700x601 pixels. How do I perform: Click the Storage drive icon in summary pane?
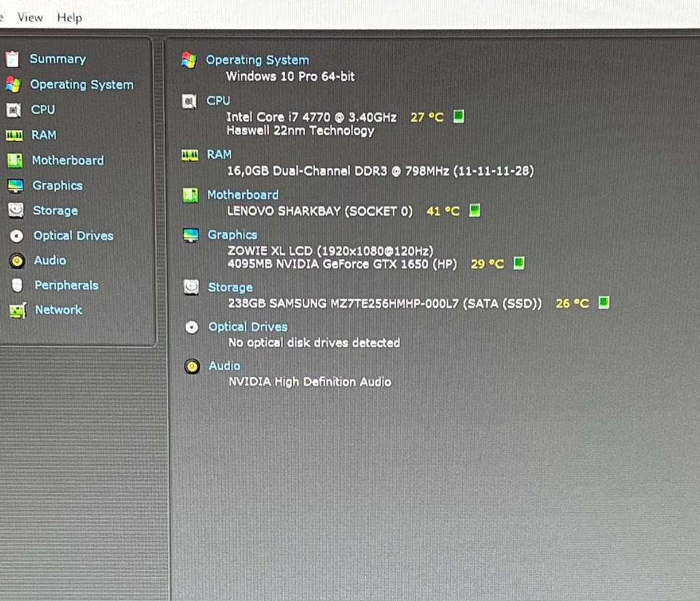(192, 287)
